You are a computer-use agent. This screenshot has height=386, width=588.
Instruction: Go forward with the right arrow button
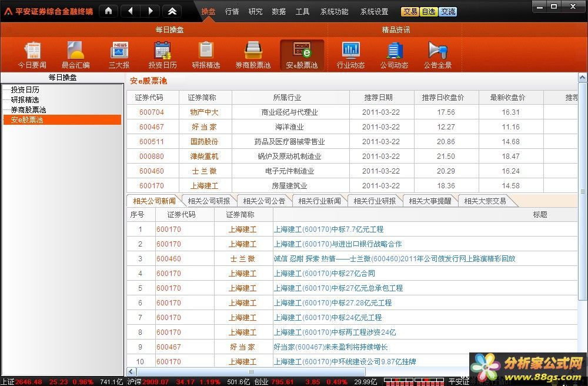[150, 11]
